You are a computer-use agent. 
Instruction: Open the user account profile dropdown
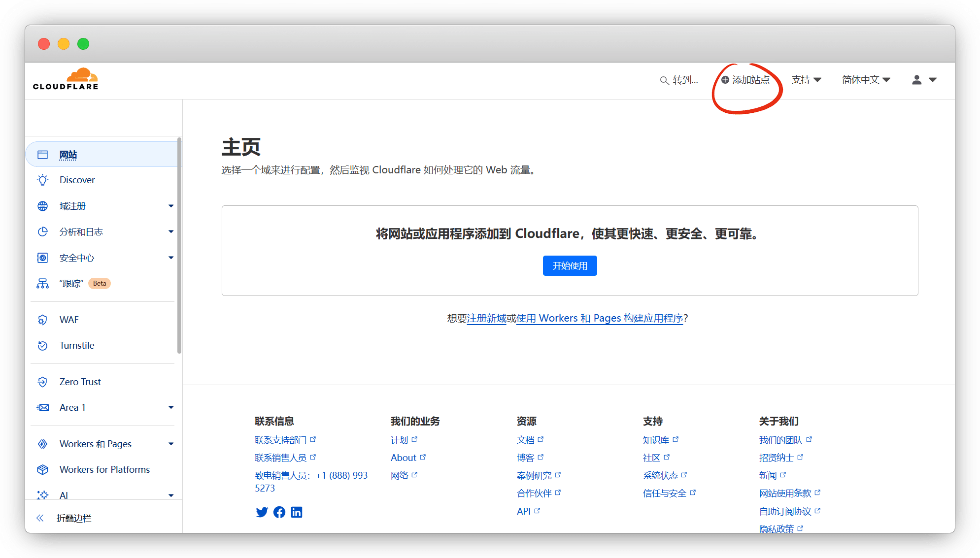click(x=924, y=80)
